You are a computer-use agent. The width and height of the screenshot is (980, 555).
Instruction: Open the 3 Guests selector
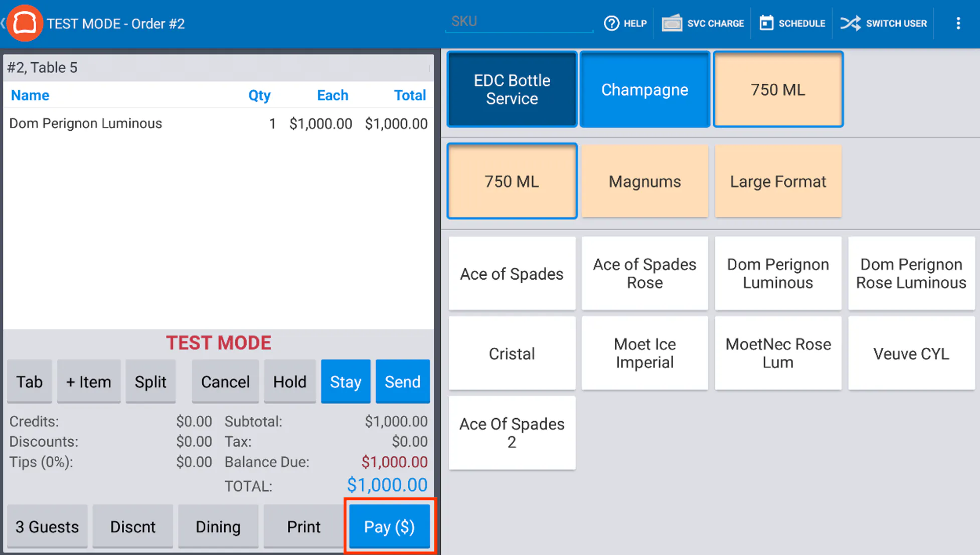tap(47, 526)
